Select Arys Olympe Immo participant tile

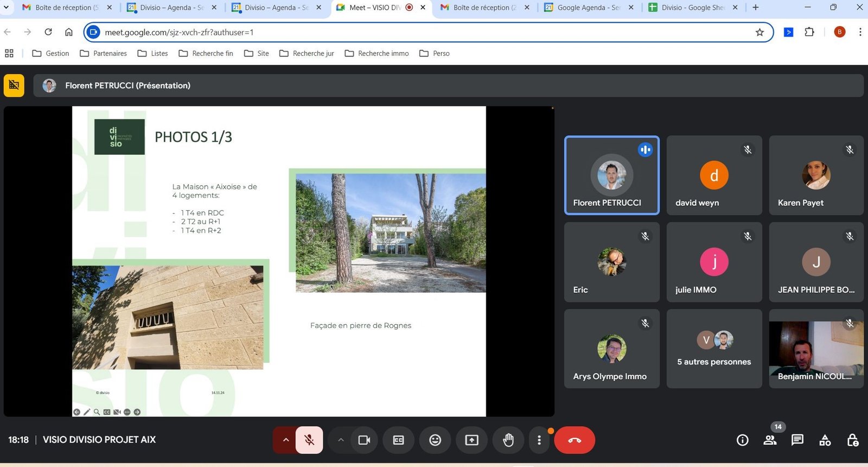pyautogui.click(x=611, y=349)
